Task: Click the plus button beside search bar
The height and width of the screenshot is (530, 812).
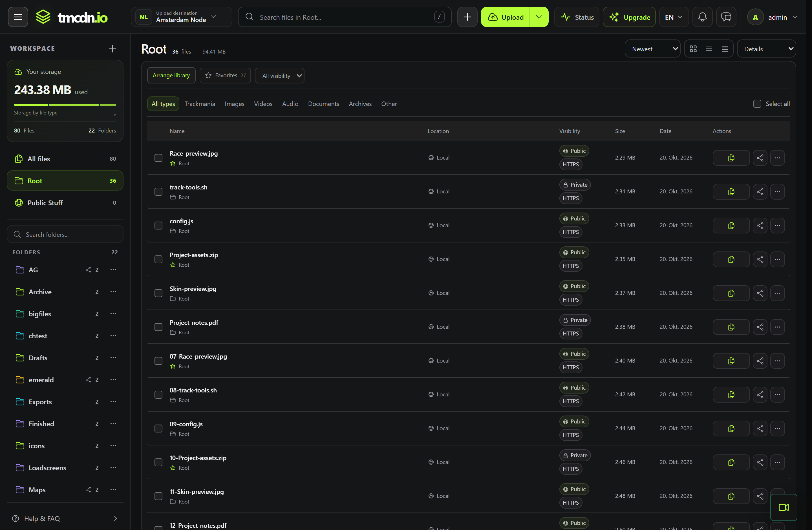Action: 467,17
